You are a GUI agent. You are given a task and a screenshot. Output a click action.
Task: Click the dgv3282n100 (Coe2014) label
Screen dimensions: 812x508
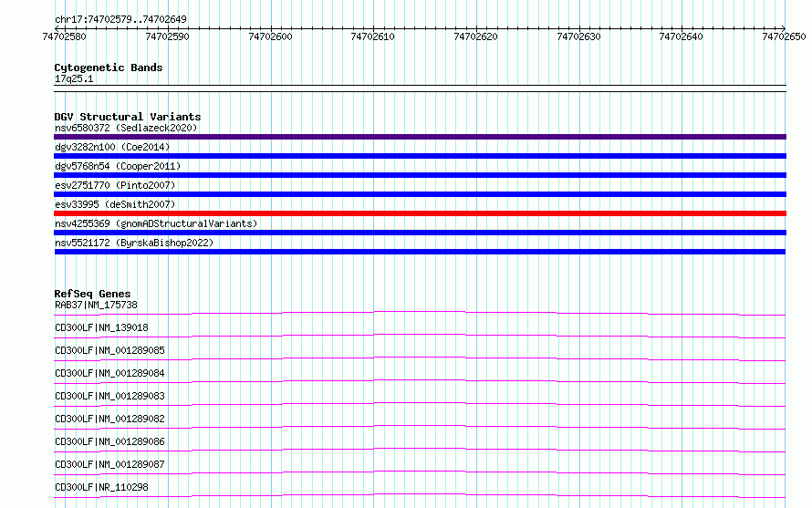coord(112,147)
